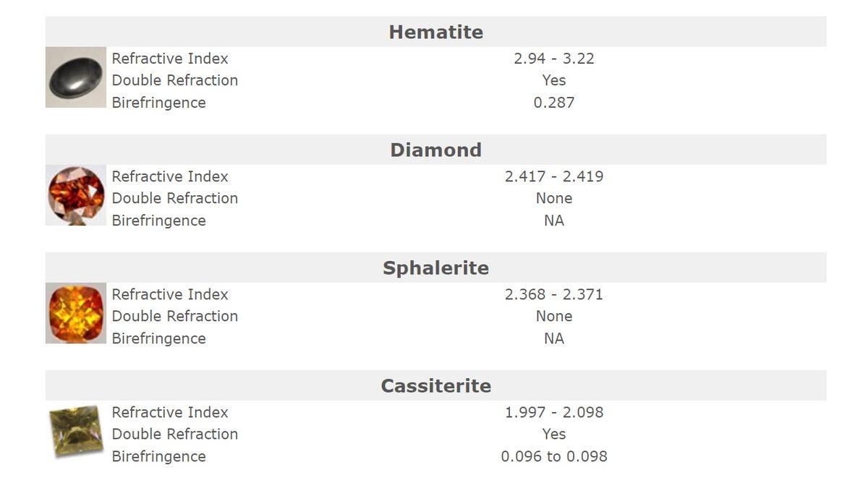Click Cassiterite's Double Refraction label
The width and height of the screenshot is (868, 488).
[175, 434]
